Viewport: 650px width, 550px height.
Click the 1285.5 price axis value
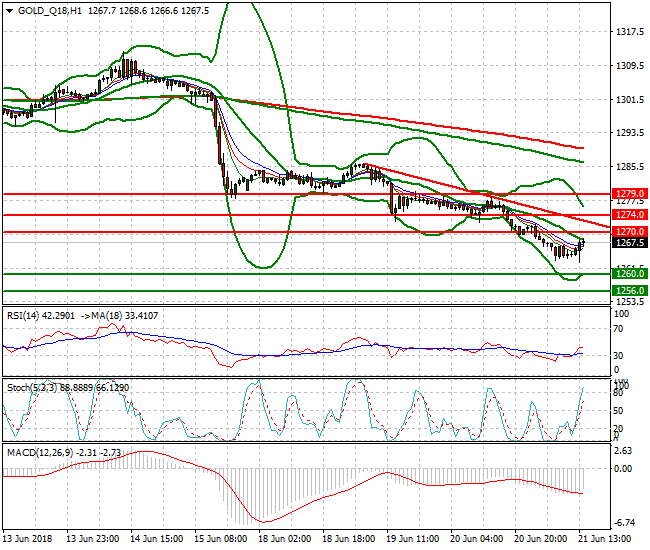(630, 167)
